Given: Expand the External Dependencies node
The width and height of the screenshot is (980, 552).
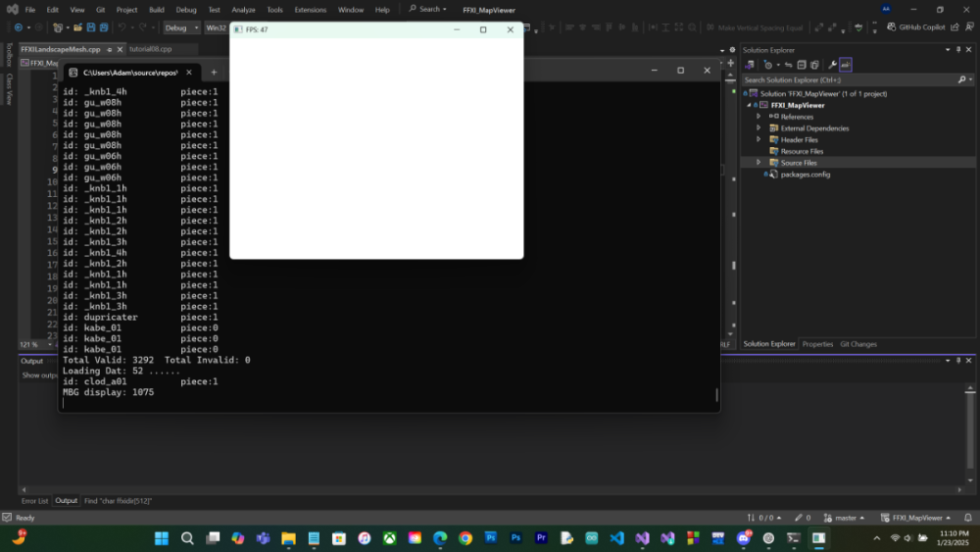Looking at the screenshot, I should [758, 128].
